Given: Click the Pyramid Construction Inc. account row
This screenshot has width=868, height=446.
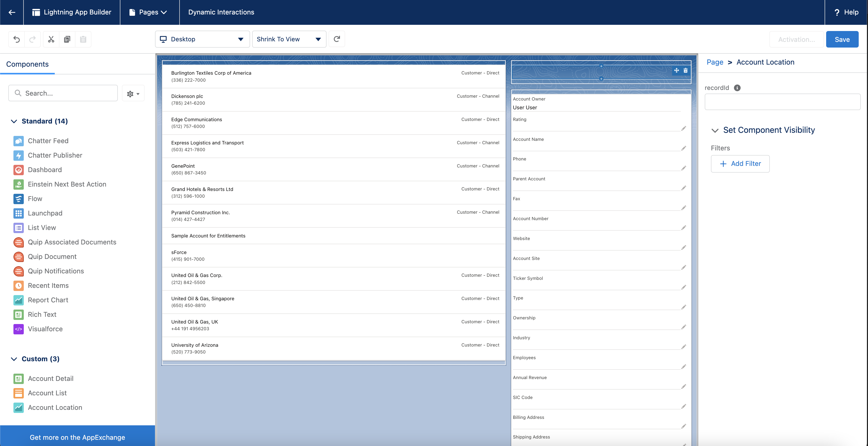Looking at the screenshot, I should tap(334, 216).
